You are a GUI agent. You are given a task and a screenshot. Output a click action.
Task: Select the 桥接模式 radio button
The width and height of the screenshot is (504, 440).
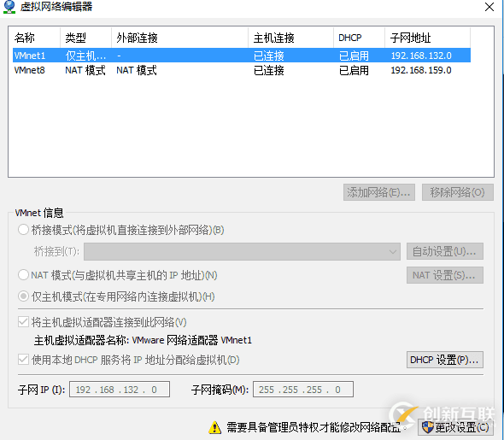(23, 230)
